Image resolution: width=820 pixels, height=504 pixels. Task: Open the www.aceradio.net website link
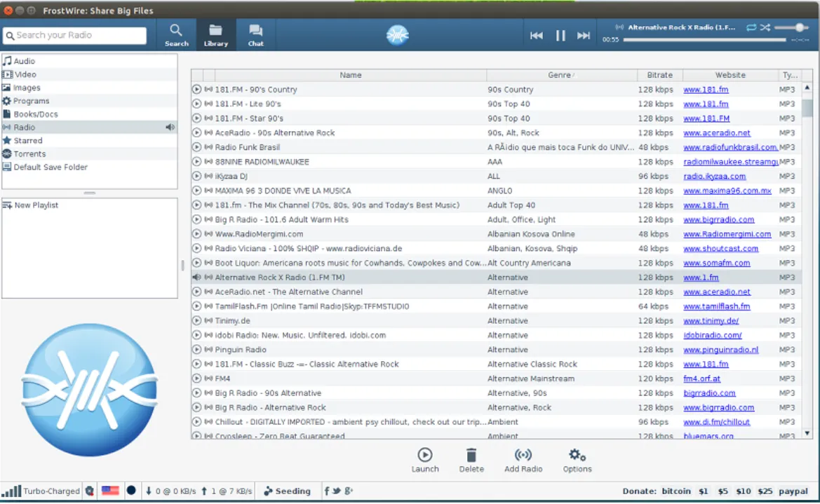point(716,133)
